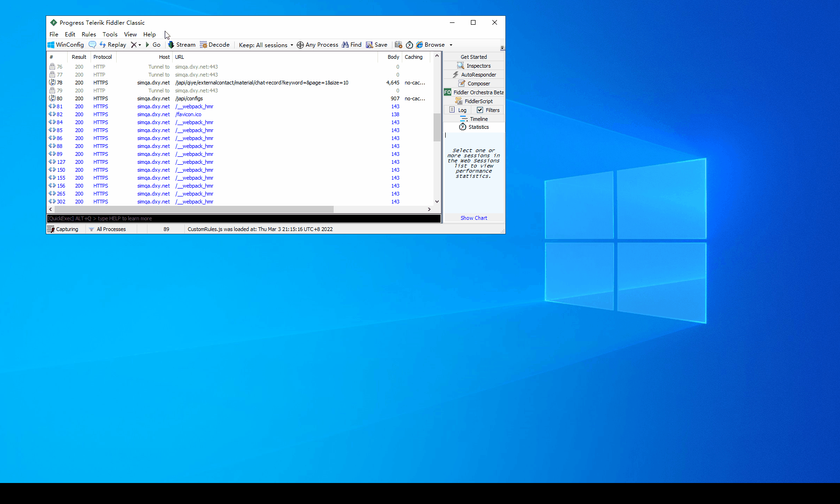Switch to the FiddlerScript tab

pyautogui.click(x=474, y=101)
